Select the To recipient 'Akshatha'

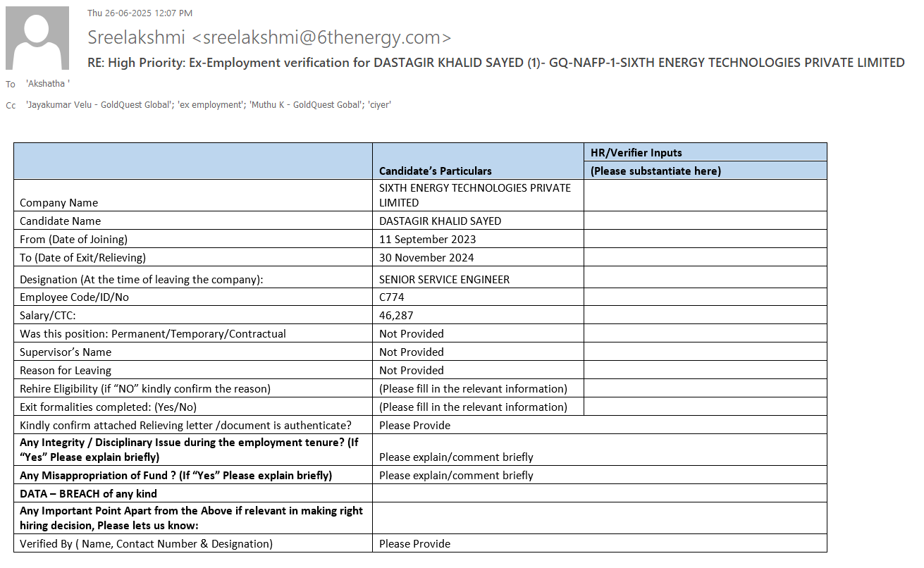[48, 84]
